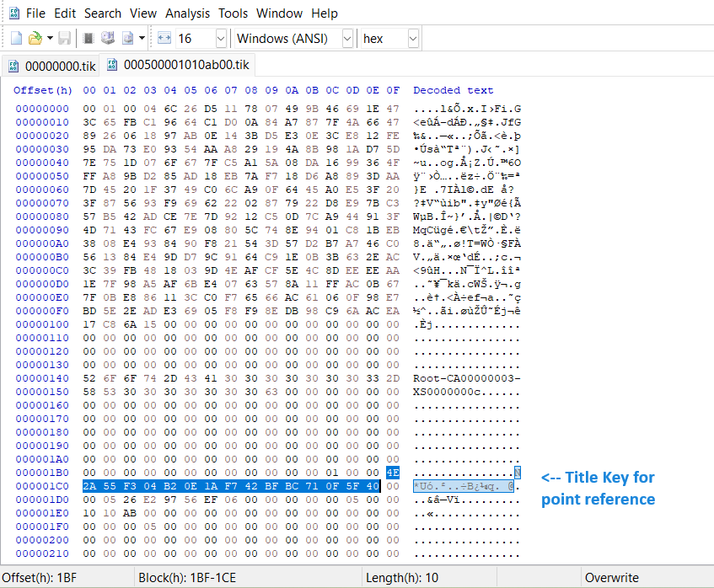Image resolution: width=714 pixels, height=588 pixels.
Task: Click the adapt bytes-per-row width icon
Action: [164, 38]
